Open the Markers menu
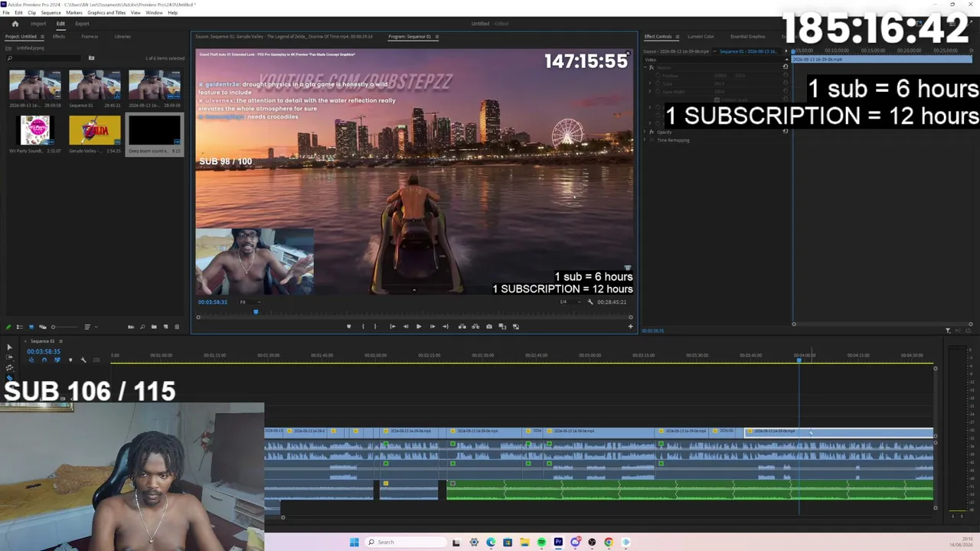Viewport: 980px width, 551px height. click(74, 12)
